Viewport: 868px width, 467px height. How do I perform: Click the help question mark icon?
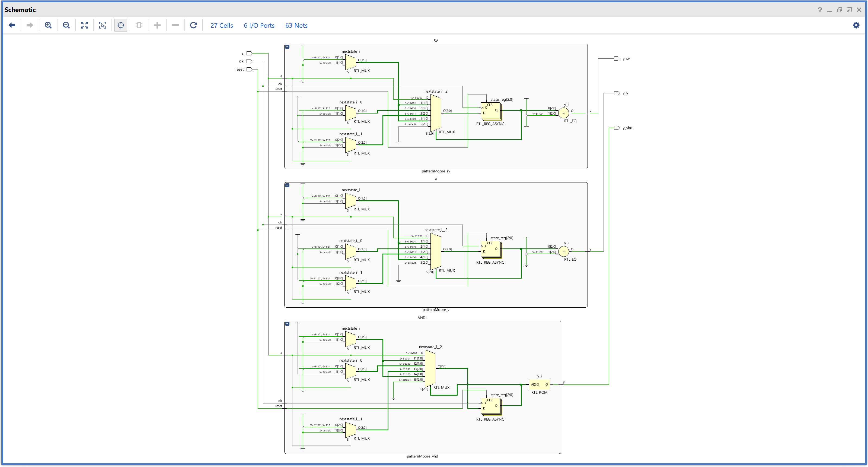pos(820,10)
